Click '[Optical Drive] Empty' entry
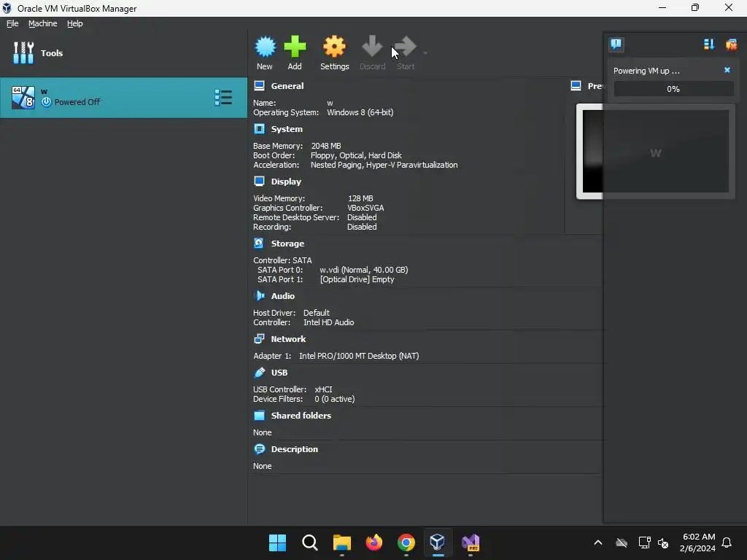The image size is (747, 560). (357, 279)
